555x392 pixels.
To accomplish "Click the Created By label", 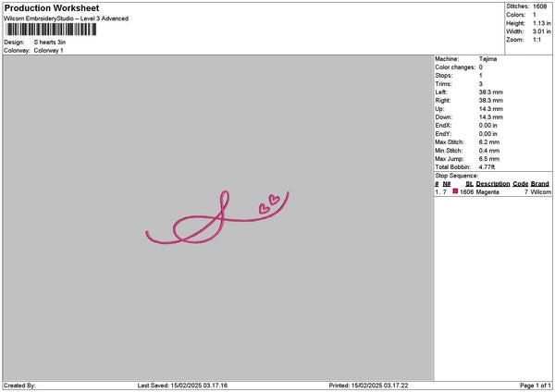I will point(19,386).
